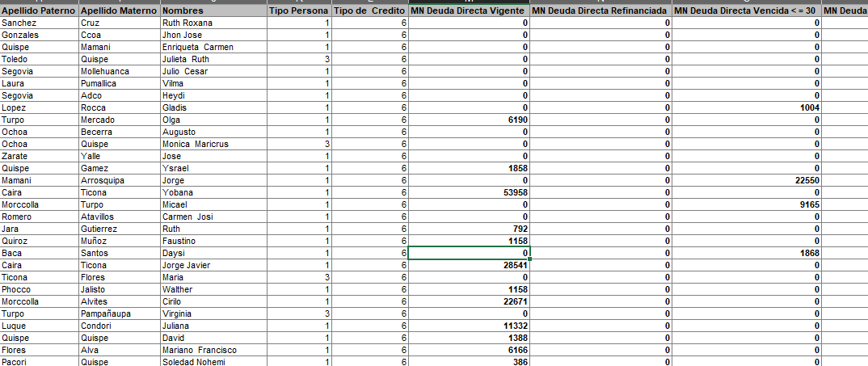Select the 'Tipo Persona' header cell
The image size is (868, 366).
tap(298, 11)
